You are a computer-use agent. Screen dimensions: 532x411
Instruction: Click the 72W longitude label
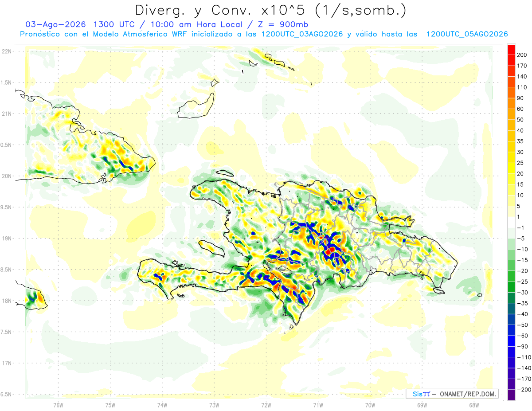click(266, 404)
